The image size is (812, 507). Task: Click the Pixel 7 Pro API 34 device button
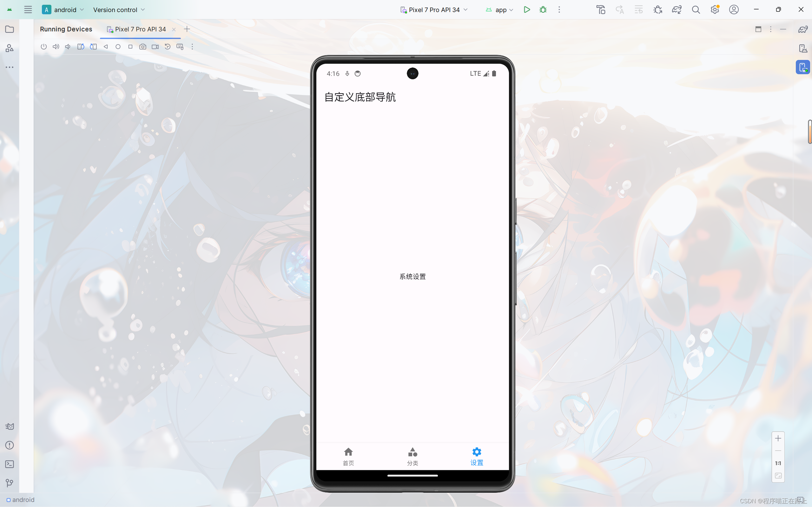tap(433, 9)
